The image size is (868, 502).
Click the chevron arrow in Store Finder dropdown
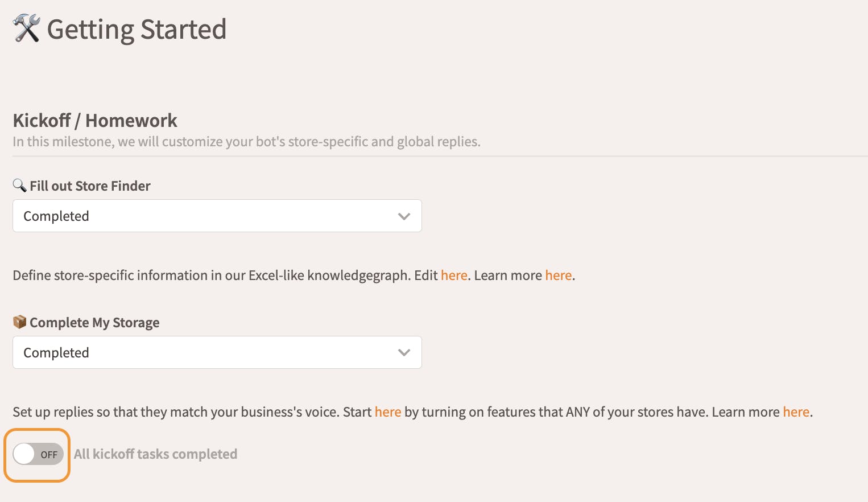pos(404,216)
